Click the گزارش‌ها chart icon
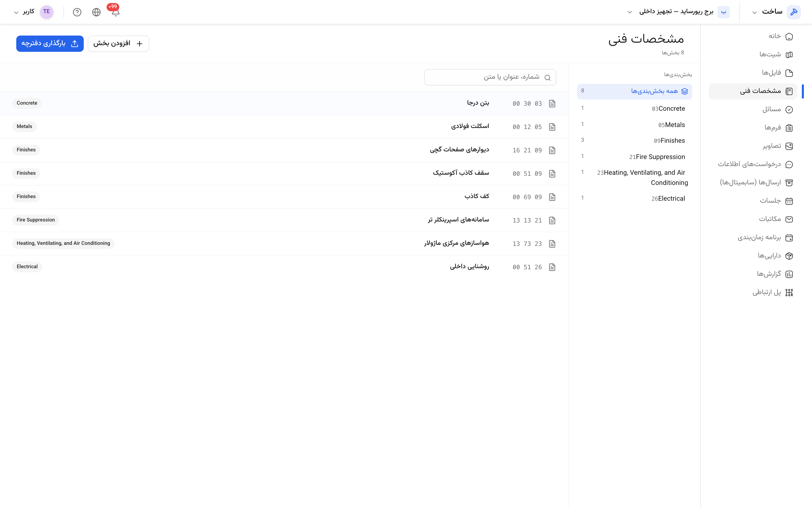The width and height of the screenshot is (812, 508). (x=789, y=274)
